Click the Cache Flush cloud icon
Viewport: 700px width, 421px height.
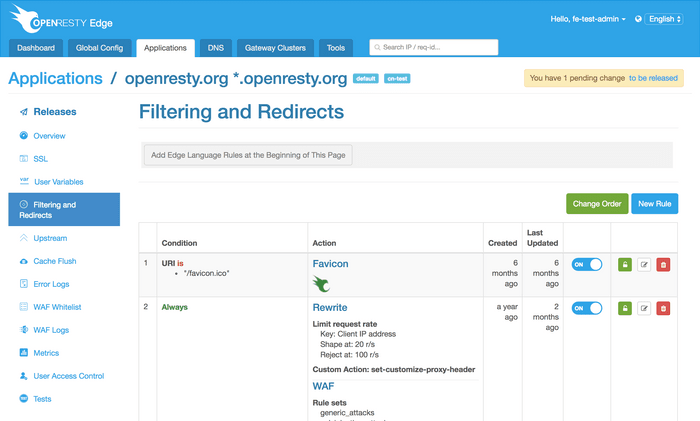pyautogui.click(x=24, y=261)
